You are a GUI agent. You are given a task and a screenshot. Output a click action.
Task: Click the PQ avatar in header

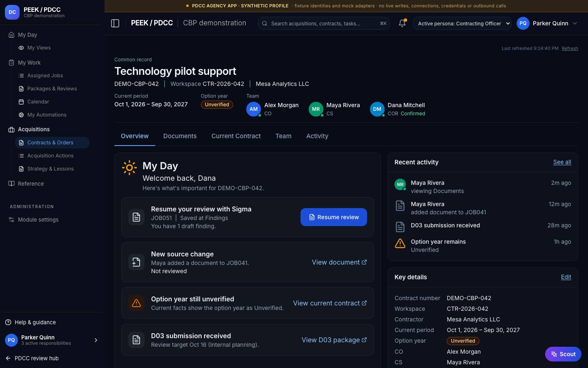pos(523,23)
